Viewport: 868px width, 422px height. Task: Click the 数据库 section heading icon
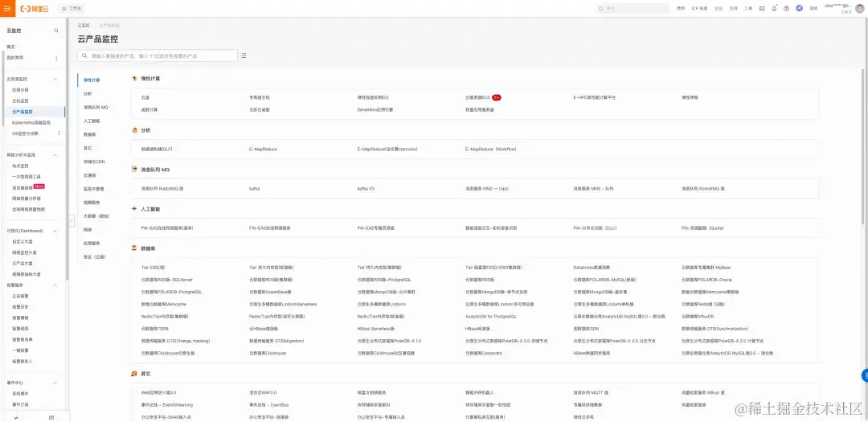point(134,248)
